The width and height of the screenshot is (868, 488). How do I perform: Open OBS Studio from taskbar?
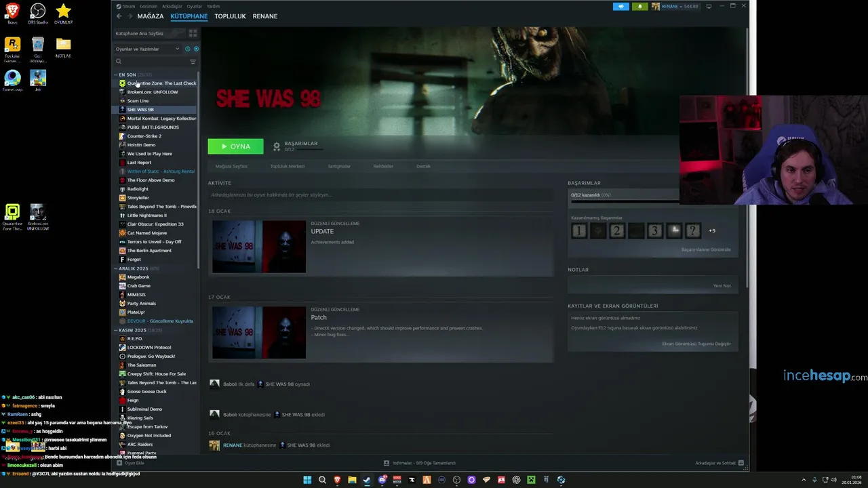click(456, 480)
